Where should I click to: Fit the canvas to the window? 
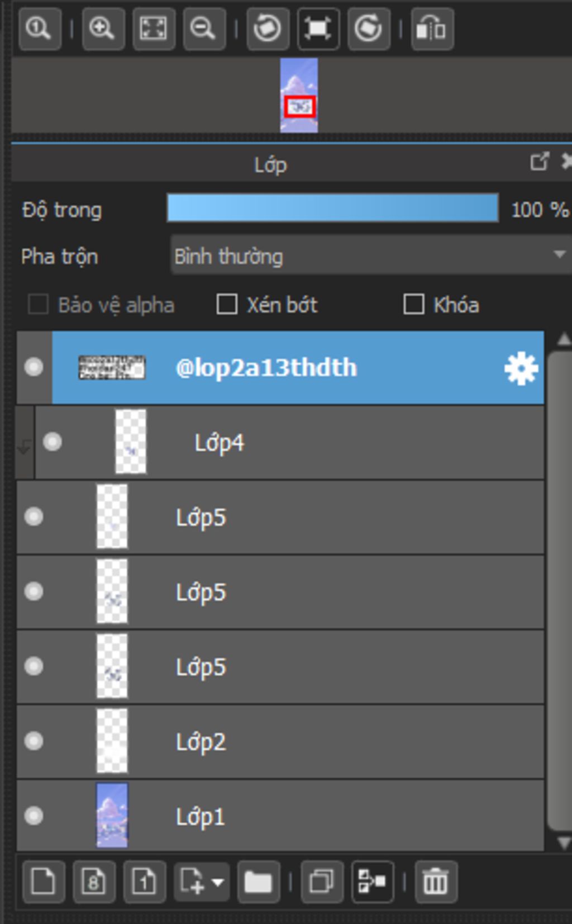tap(154, 28)
